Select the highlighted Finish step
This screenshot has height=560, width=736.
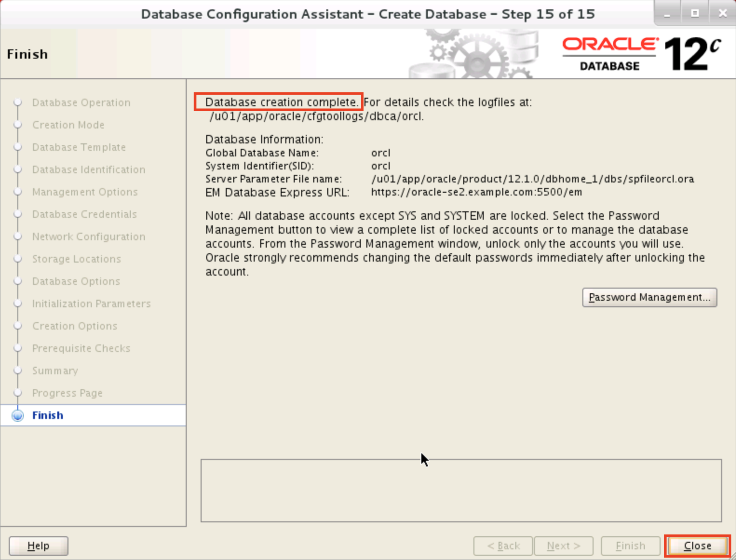click(93, 415)
